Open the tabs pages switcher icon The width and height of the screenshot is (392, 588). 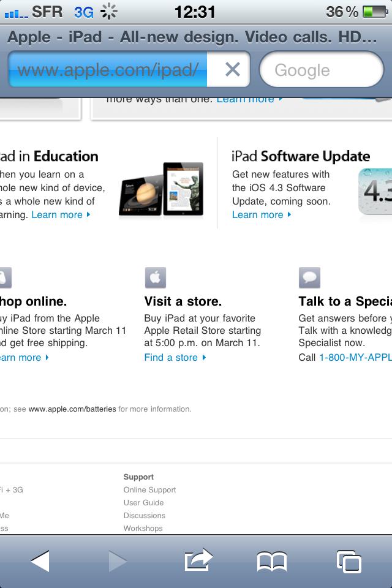click(349, 560)
